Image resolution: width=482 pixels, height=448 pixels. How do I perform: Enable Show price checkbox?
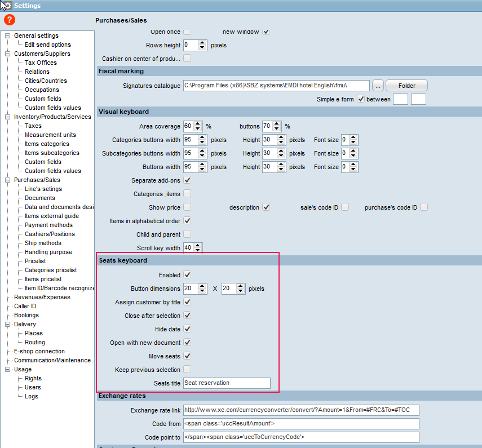pos(187,207)
